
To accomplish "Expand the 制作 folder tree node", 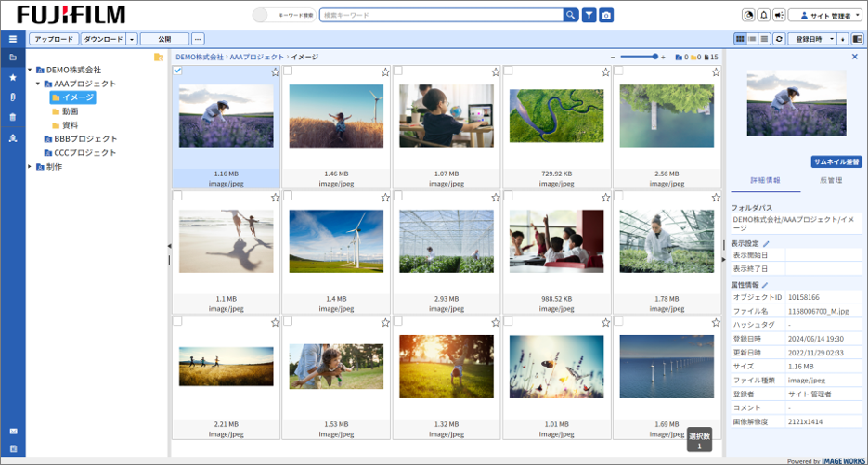I will [x=29, y=166].
